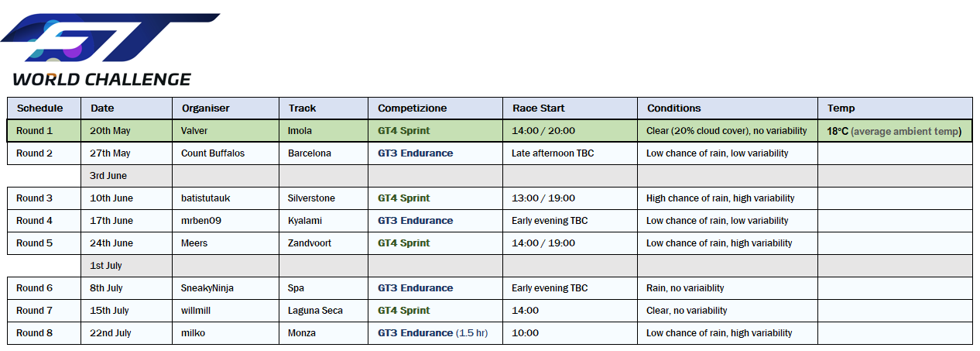Select the Round 1 schedule cell
This screenshot has width=980, height=351.
click(35, 131)
